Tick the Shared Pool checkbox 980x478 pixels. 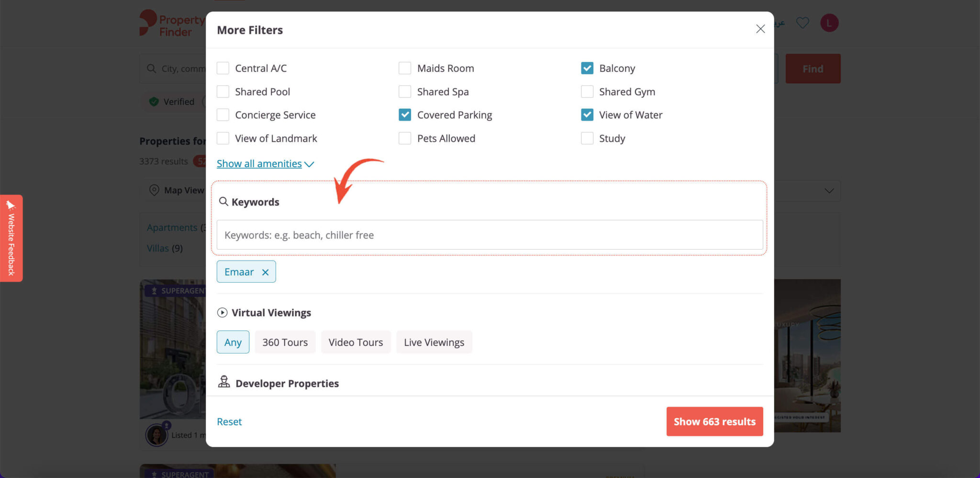coord(223,91)
